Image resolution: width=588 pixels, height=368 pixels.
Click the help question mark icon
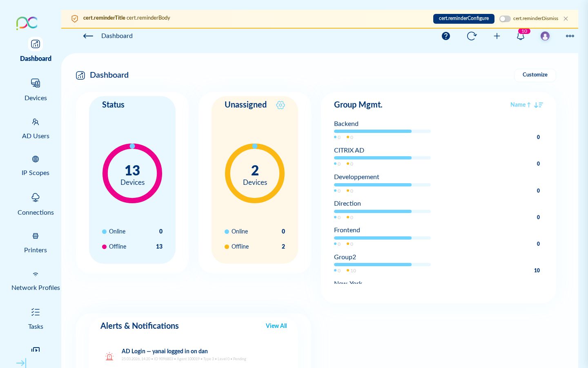445,36
